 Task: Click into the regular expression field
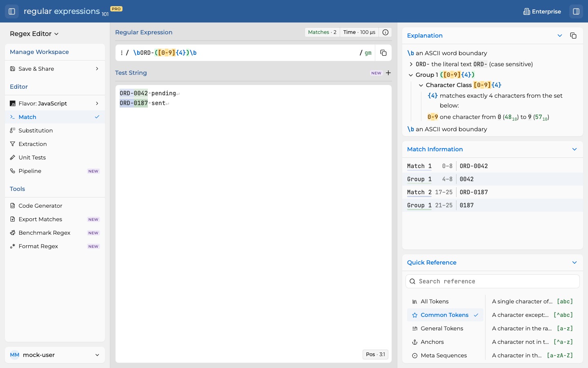pyautogui.click(x=245, y=53)
